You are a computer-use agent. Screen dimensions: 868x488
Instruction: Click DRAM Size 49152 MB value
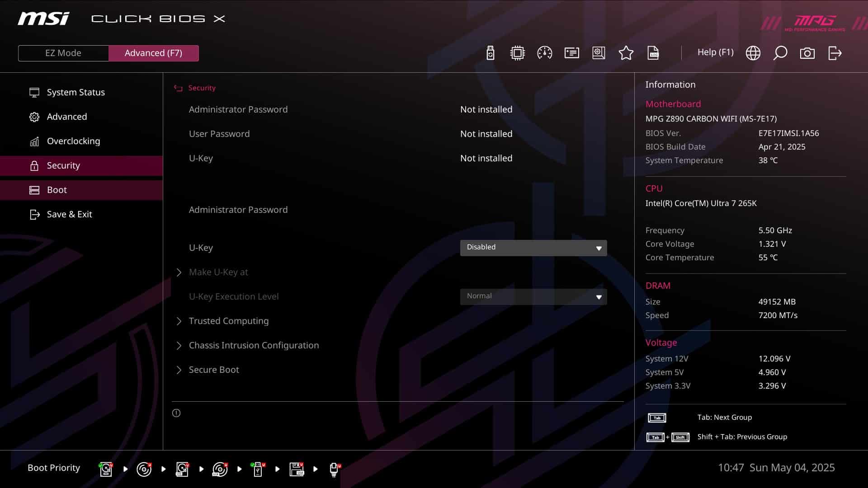(777, 302)
